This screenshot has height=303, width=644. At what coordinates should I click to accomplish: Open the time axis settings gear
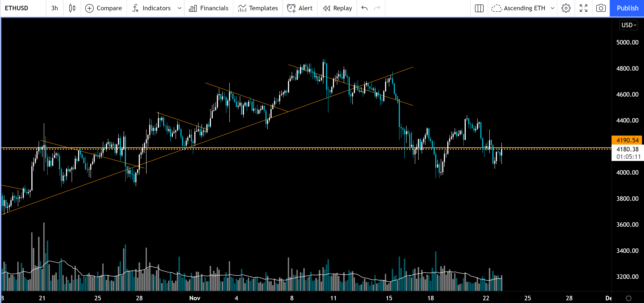(x=628, y=298)
